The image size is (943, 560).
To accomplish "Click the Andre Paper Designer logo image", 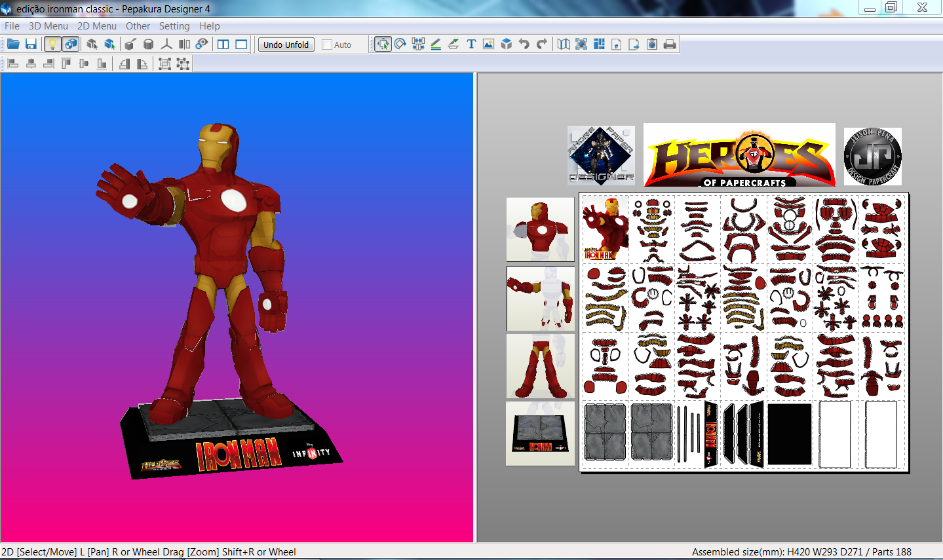I will (601, 155).
